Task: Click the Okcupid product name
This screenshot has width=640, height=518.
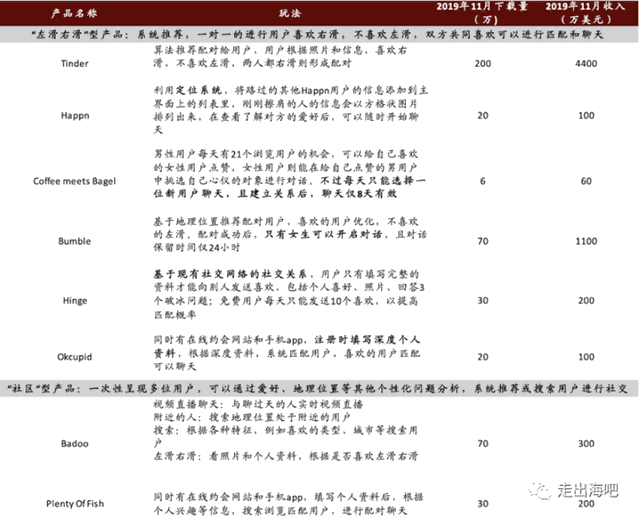Action: pyautogui.click(x=74, y=357)
